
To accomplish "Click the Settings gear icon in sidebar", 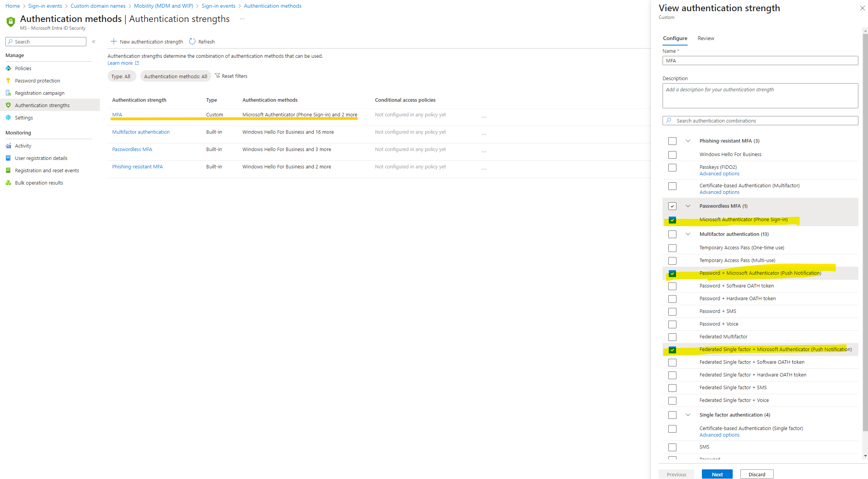I will (x=8, y=118).
